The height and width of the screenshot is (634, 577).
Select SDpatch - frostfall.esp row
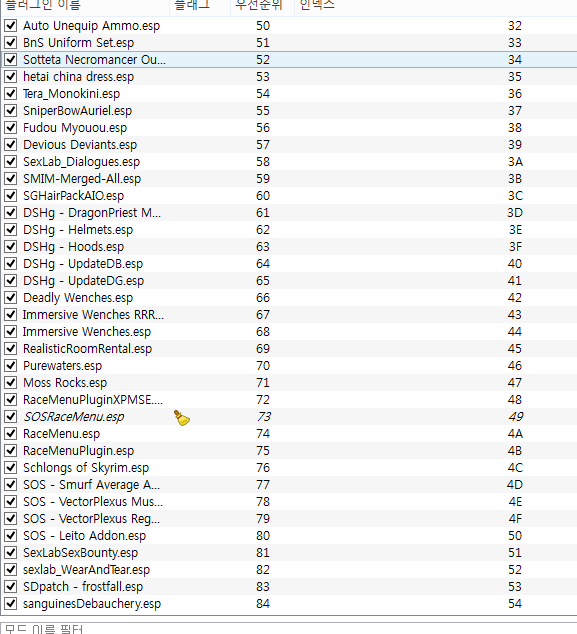coord(289,586)
